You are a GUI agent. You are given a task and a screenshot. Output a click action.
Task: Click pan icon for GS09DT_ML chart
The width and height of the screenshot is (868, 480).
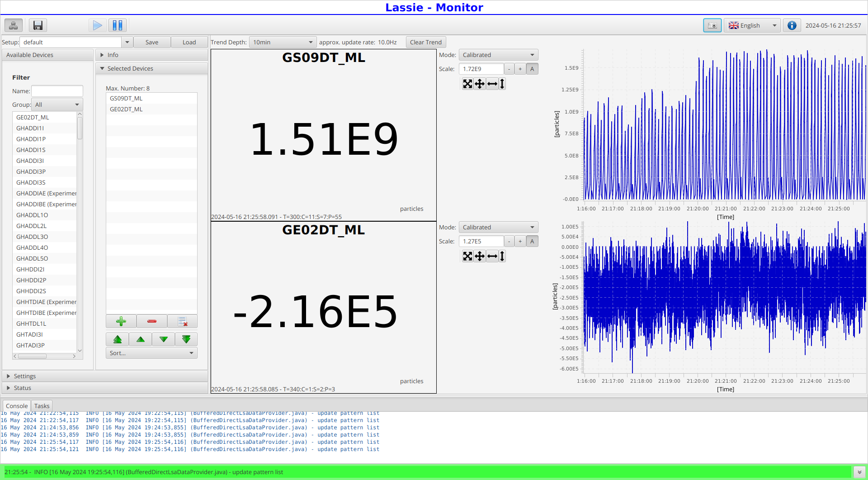pos(480,84)
